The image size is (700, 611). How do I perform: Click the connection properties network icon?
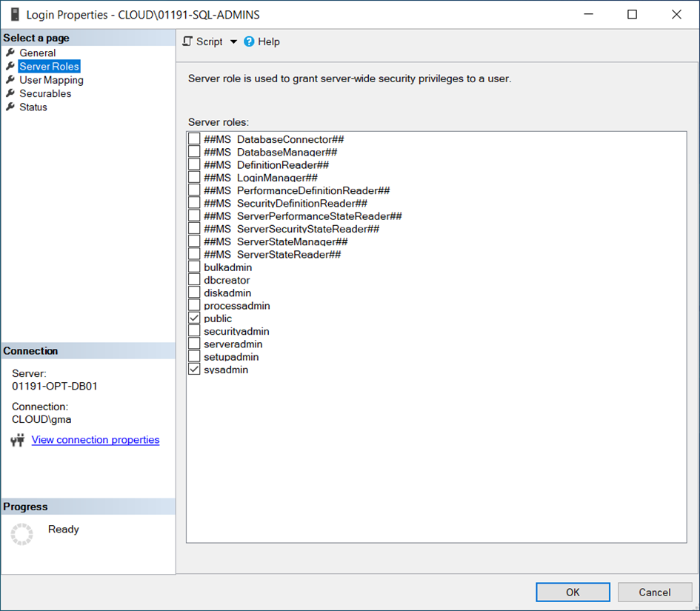click(x=18, y=441)
